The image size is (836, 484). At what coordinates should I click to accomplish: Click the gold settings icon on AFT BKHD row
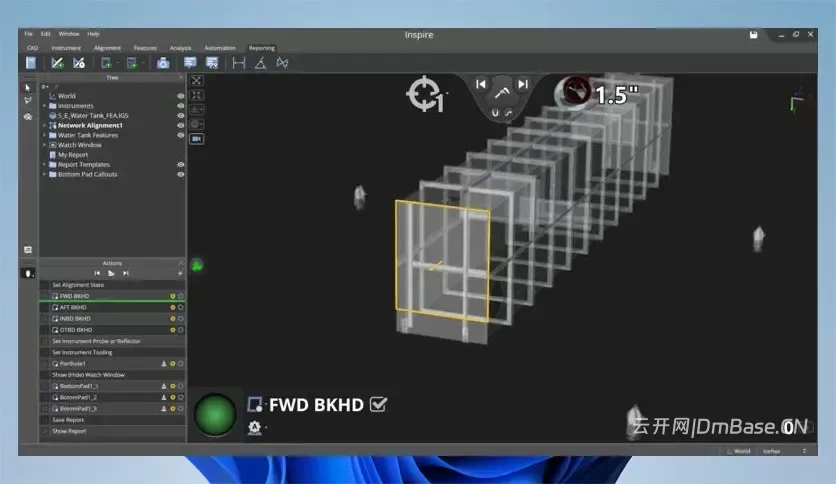(x=173, y=308)
